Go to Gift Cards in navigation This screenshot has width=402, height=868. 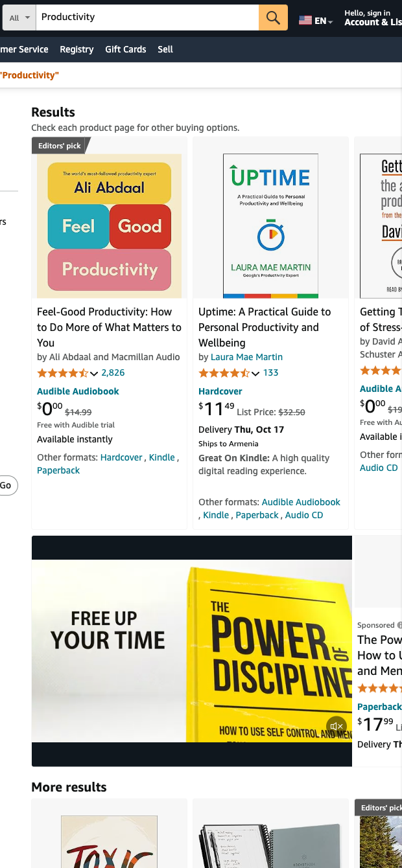(x=126, y=49)
